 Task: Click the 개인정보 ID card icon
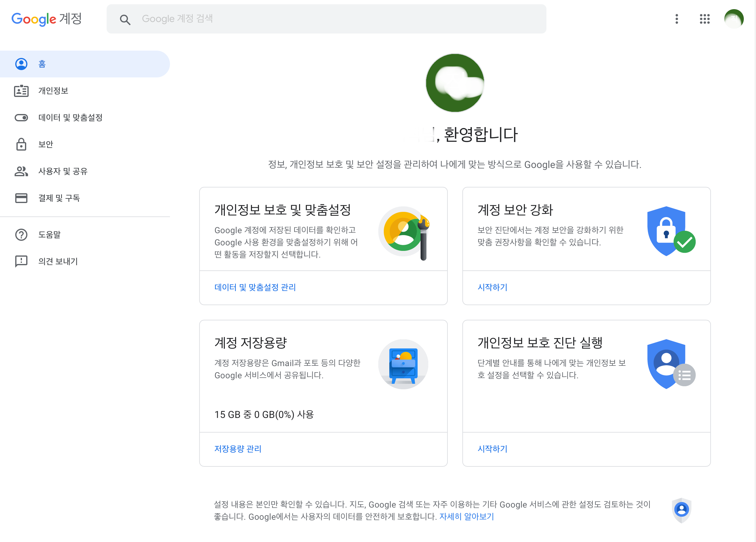[x=21, y=91]
